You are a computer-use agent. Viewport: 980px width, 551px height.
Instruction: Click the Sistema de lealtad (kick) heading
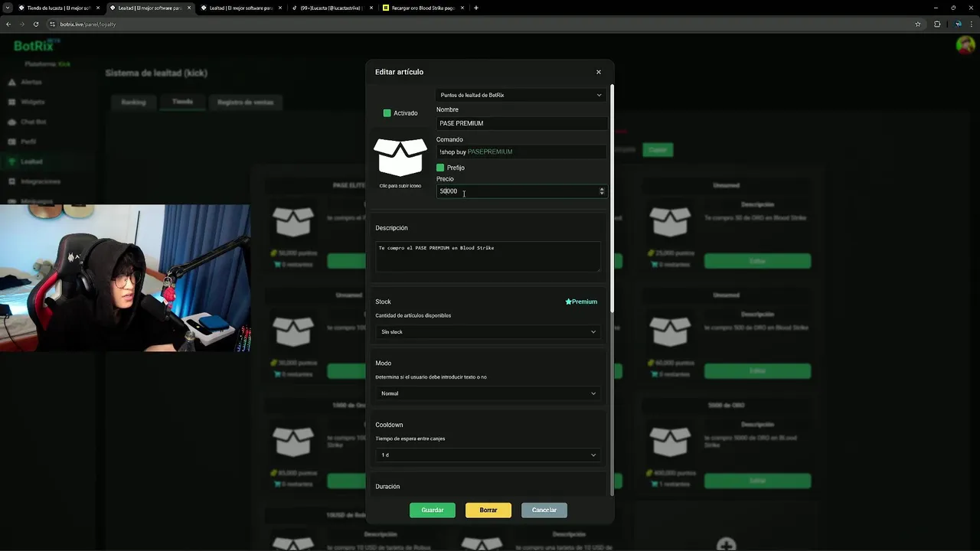click(156, 73)
